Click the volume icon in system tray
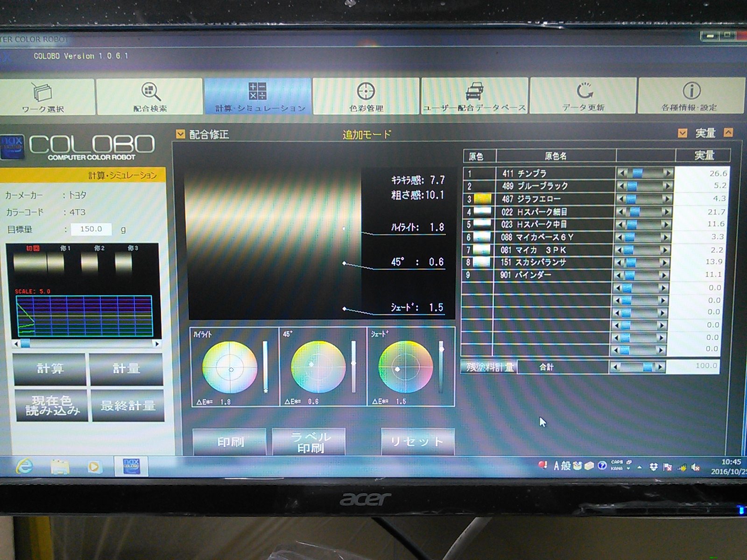The height and width of the screenshot is (560, 747). (695, 467)
